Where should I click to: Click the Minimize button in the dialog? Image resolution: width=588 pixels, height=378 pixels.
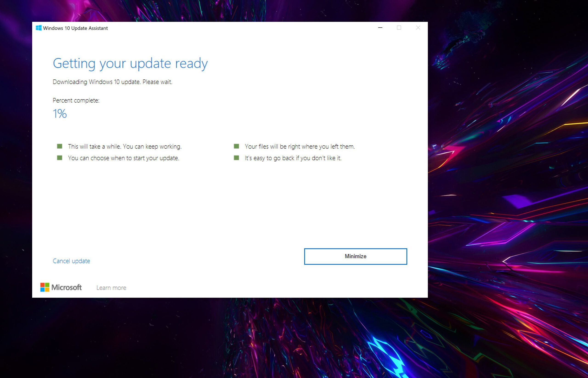pyautogui.click(x=355, y=256)
